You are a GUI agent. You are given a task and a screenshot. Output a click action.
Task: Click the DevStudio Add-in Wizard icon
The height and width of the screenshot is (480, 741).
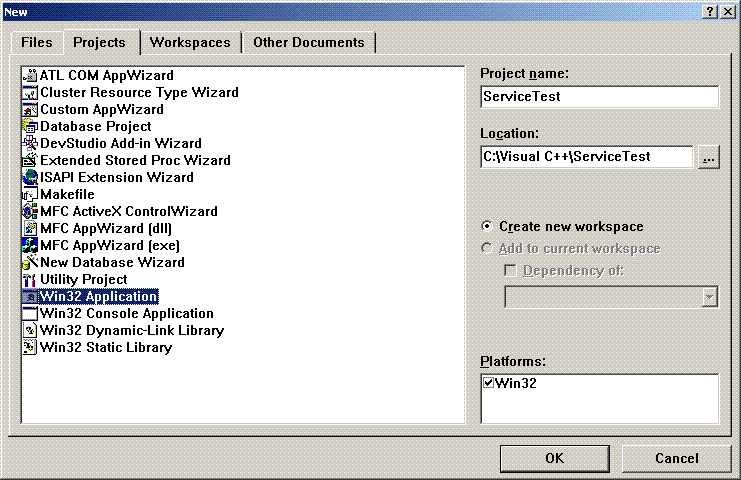(30, 144)
